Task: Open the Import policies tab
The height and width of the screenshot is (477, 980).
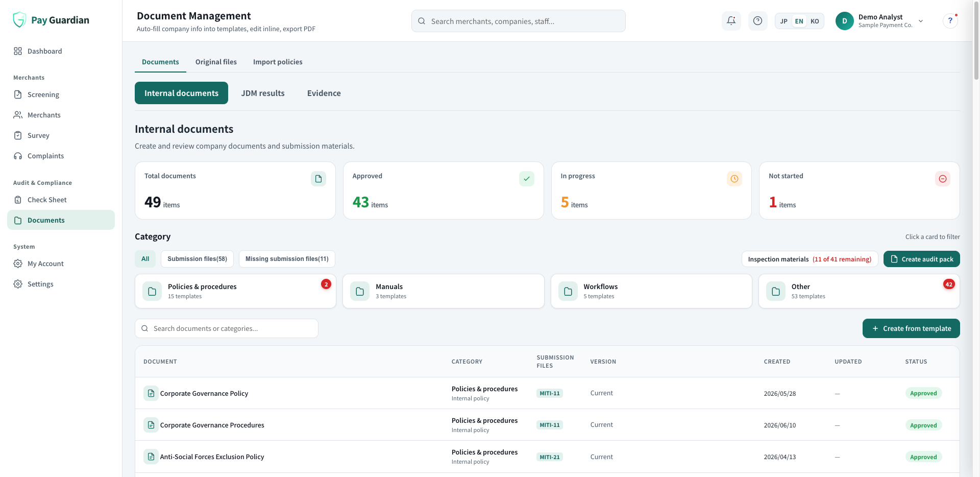Action: click(x=278, y=62)
